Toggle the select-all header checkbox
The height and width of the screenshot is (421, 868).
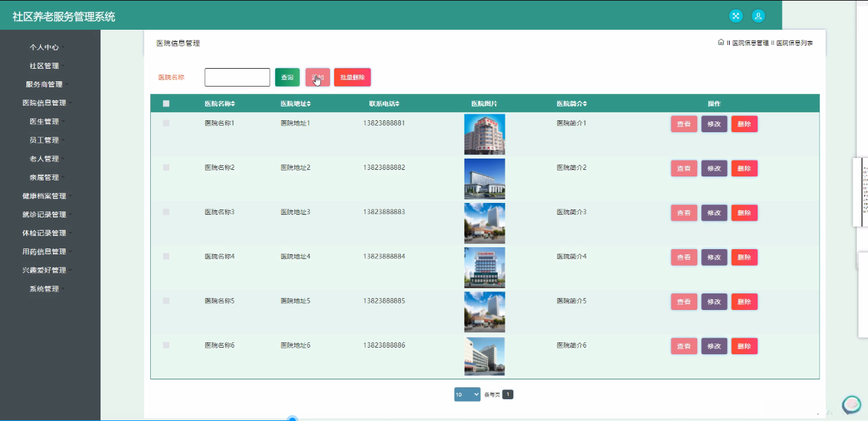[166, 104]
